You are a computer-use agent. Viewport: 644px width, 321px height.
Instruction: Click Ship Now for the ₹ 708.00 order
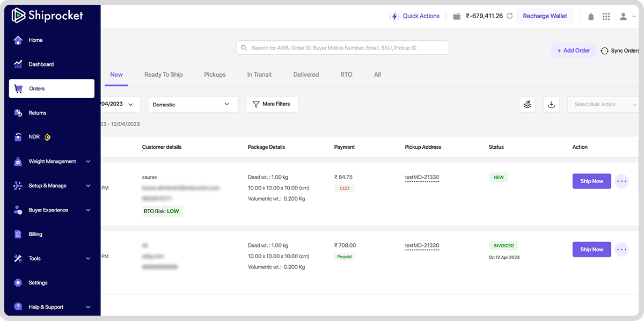[x=592, y=249]
